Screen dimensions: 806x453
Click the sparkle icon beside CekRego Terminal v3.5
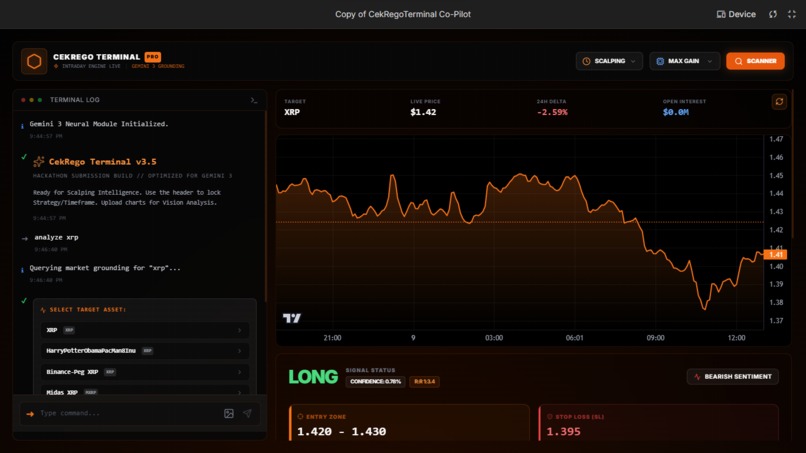click(39, 161)
